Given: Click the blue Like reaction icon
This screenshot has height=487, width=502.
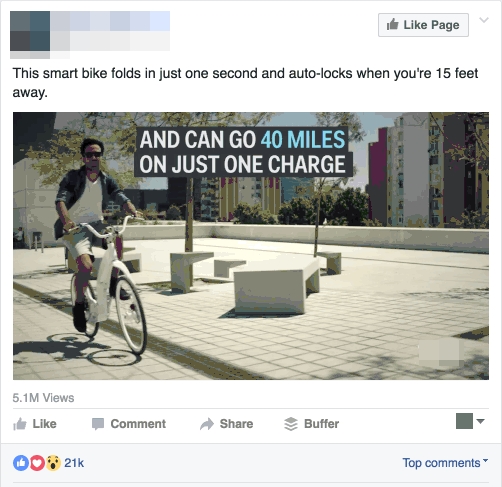Looking at the screenshot, I should click(20, 463).
